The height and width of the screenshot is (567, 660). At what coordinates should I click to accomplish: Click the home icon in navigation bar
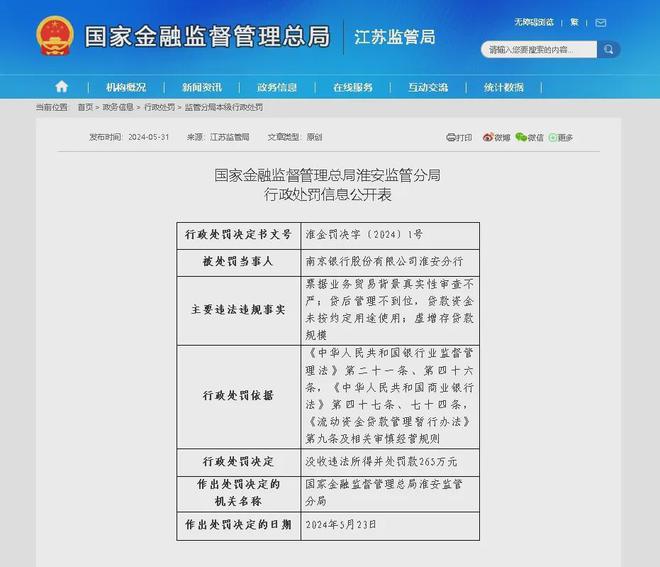click(61, 87)
